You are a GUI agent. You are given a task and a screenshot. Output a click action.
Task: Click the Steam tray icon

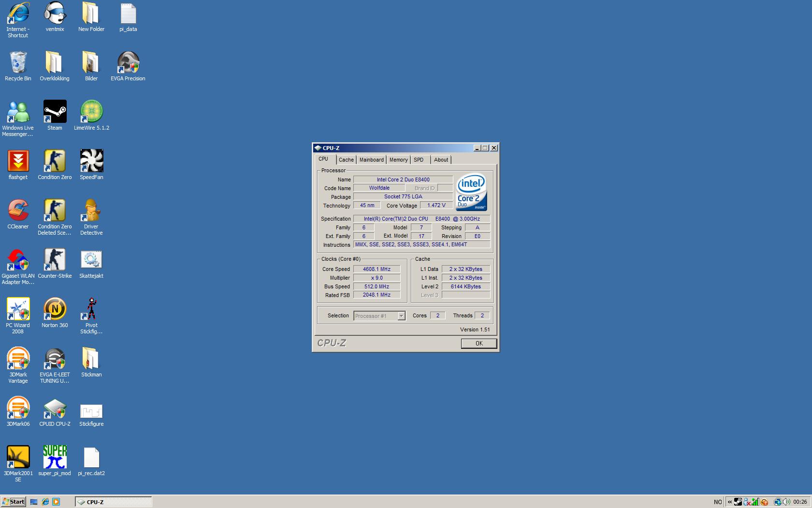click(738, 502)
